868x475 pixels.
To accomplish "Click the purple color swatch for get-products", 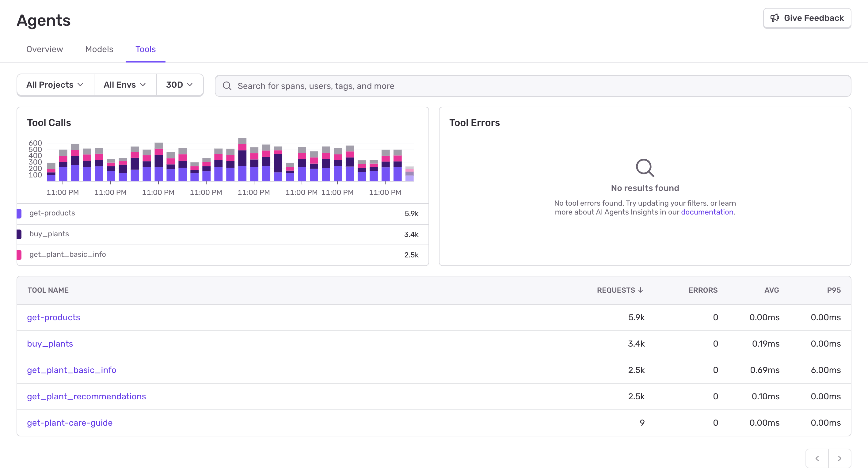I will [20, 213].
